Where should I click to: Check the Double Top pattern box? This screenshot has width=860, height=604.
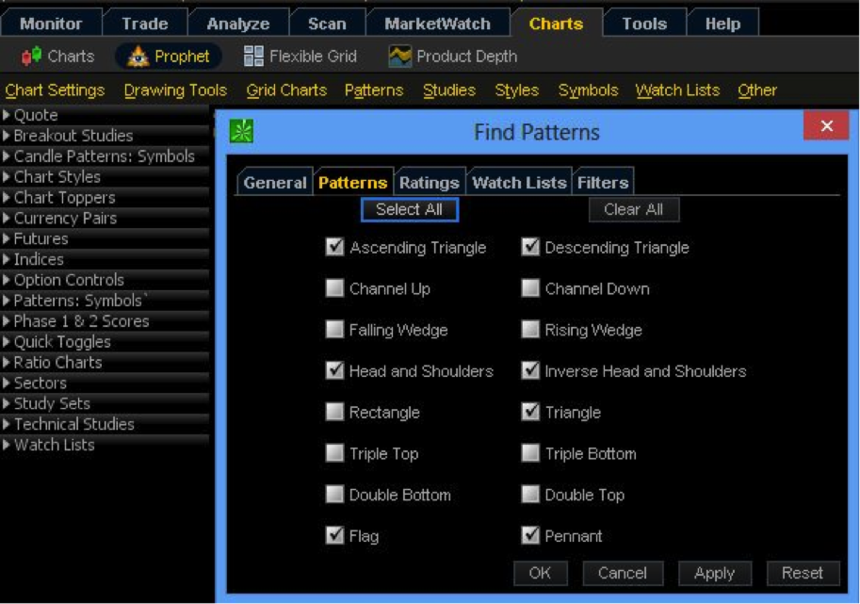530,494
